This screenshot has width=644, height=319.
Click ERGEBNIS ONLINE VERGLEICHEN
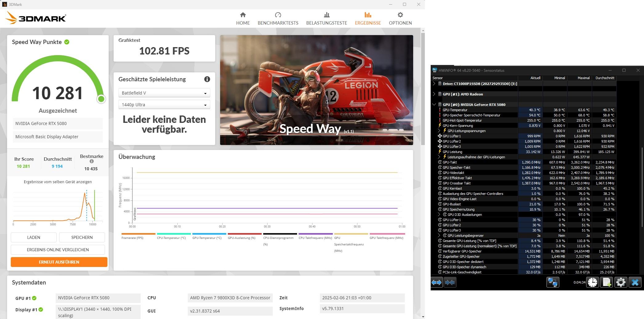click(58, 250)
